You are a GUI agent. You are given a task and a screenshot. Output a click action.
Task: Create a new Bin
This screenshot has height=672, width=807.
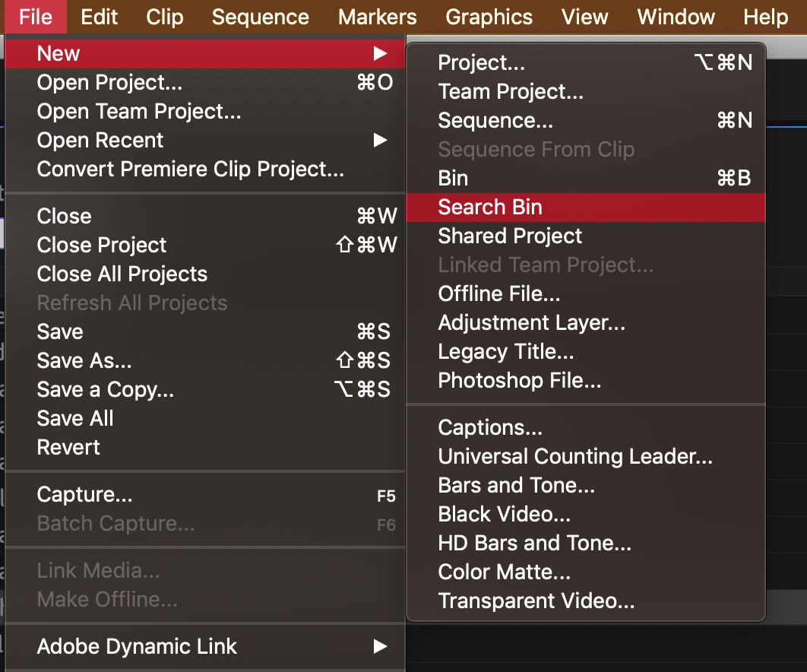[452, 178]
